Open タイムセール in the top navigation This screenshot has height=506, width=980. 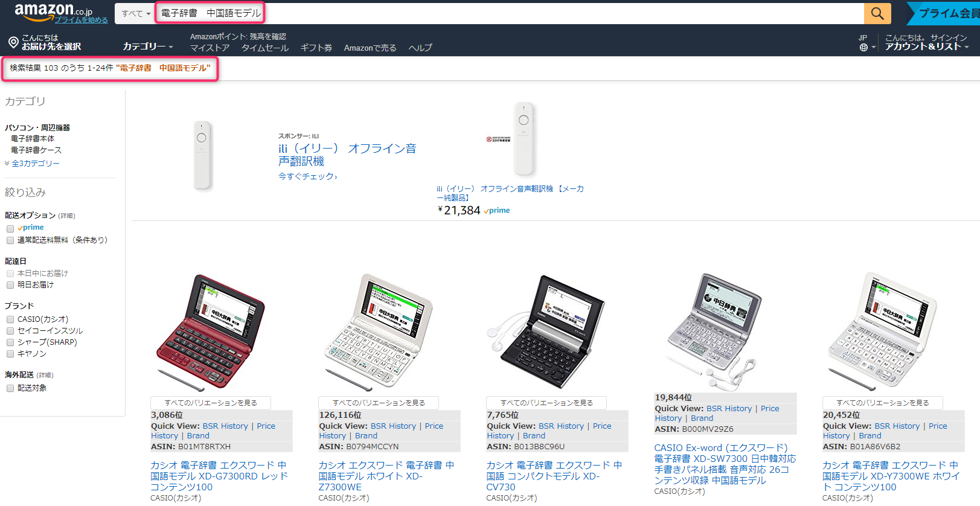[265, 48]
